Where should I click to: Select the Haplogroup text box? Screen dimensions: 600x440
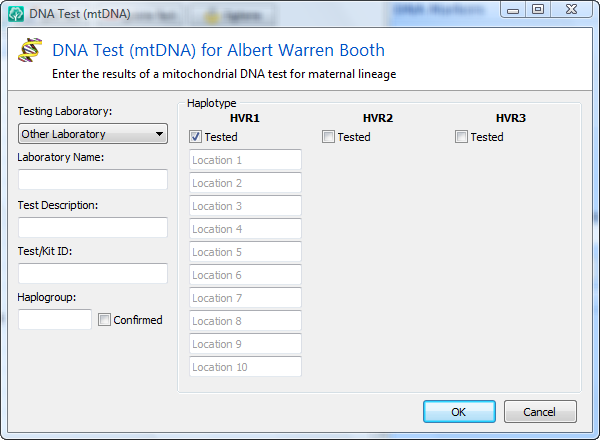point(55,319)
